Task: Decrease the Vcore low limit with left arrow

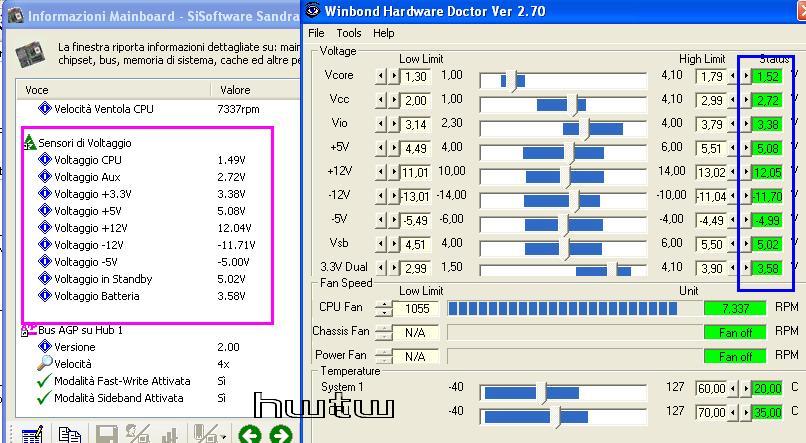Action: 381,77
